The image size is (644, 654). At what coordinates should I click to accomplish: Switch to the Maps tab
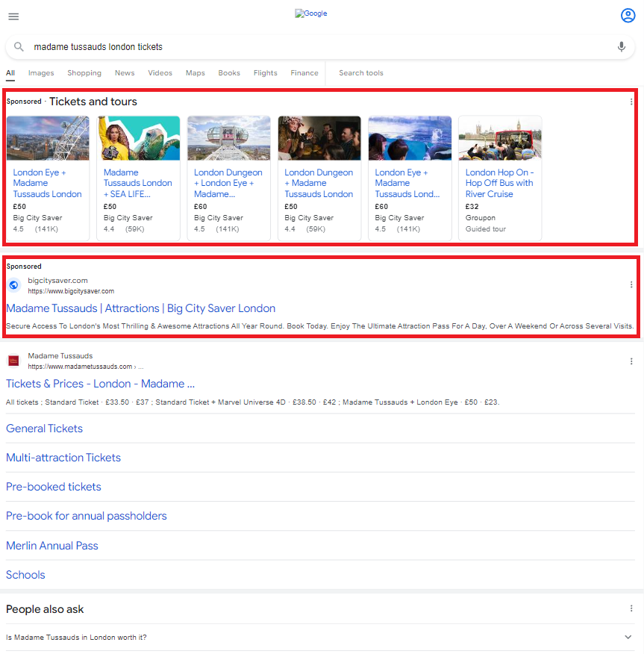pos(195,73)
